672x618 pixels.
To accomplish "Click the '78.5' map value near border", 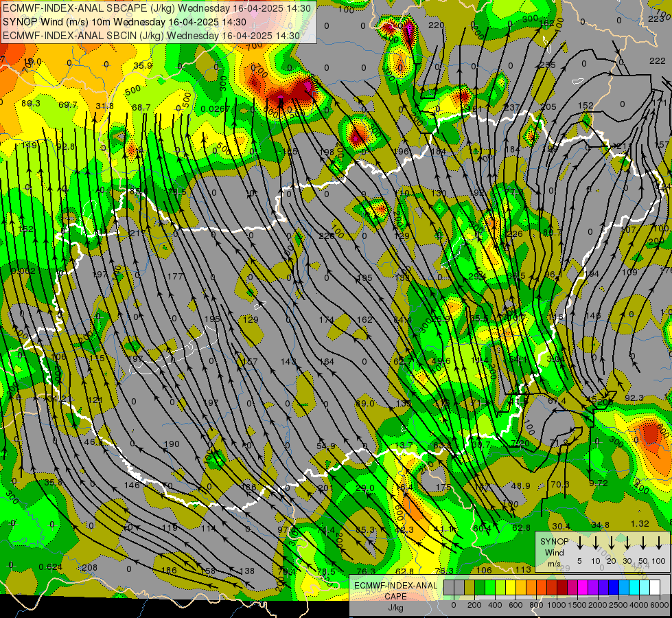I will tap(177, 192).
